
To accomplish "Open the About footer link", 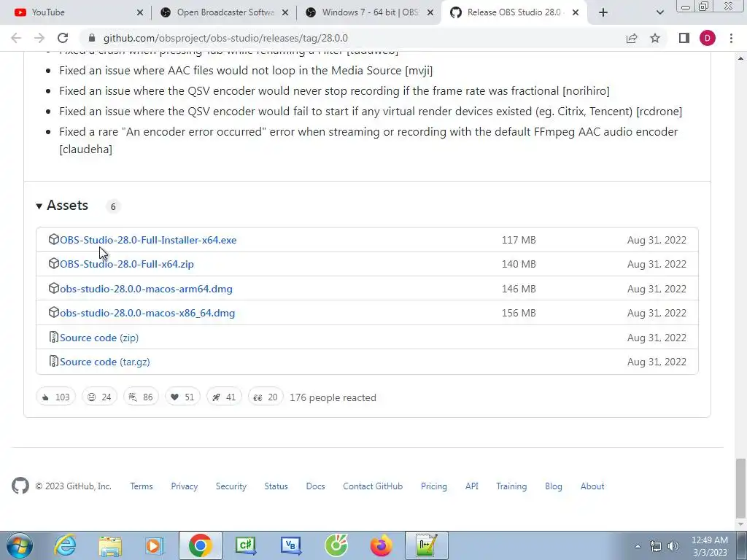I will tap(592, 486).
